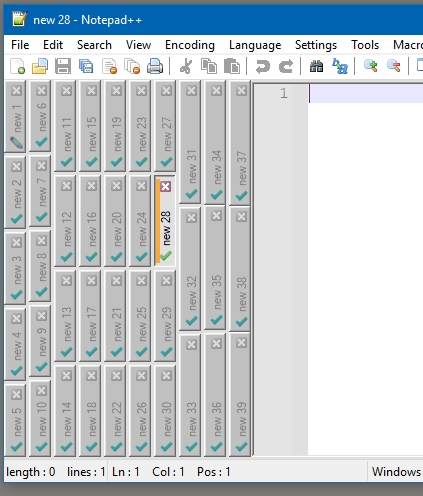The width and height of the screenshot is (423, 496).
Task: Close the new 10 tab
Action: pos(41,390)
